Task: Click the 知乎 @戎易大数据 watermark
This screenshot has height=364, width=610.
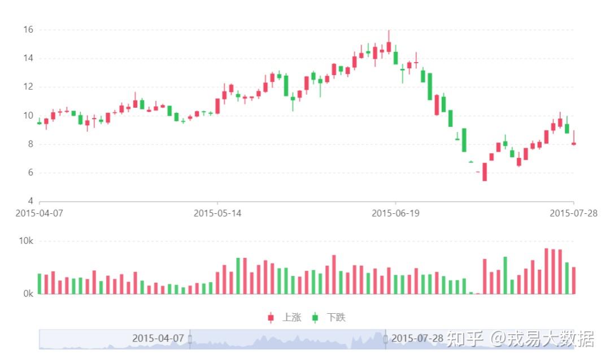Action: (520, 339)
